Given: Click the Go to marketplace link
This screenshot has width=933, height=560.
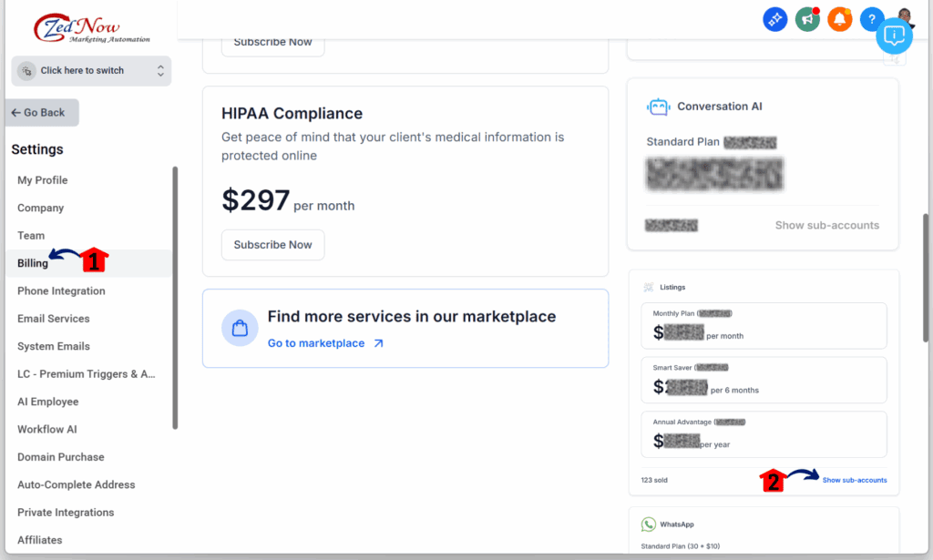Looking at the screenshot, I should 316,343.
